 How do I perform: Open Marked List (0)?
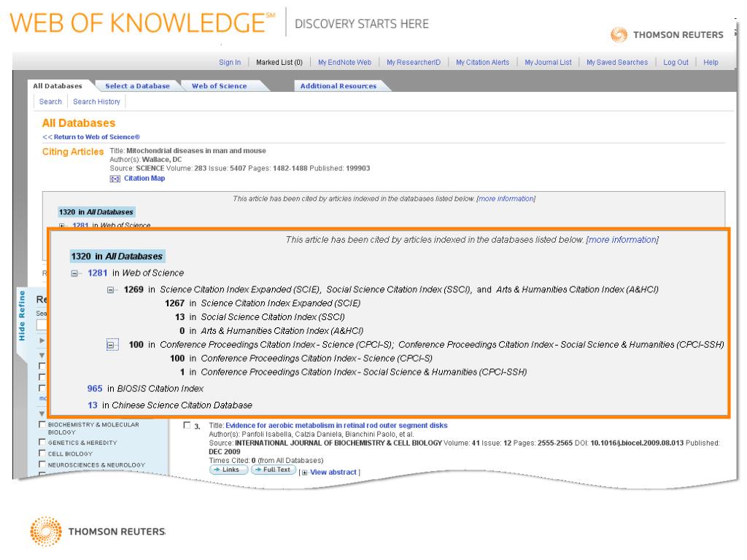[x=279, y=63]
